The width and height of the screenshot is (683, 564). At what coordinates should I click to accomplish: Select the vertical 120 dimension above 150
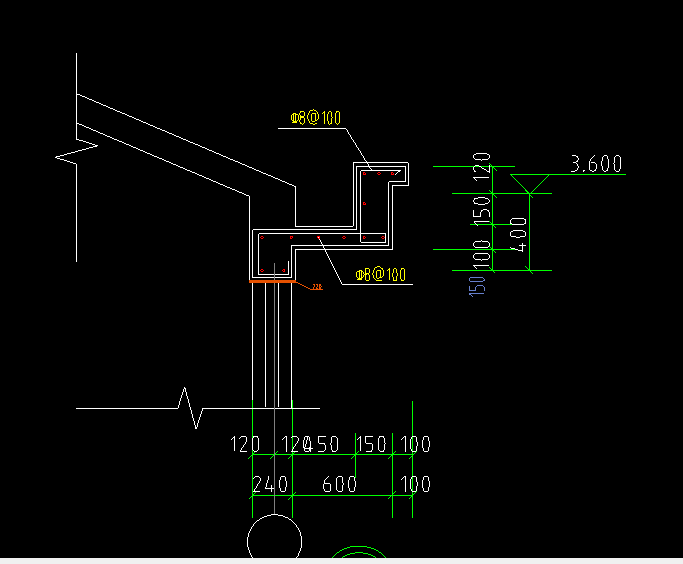pos(482,167)
